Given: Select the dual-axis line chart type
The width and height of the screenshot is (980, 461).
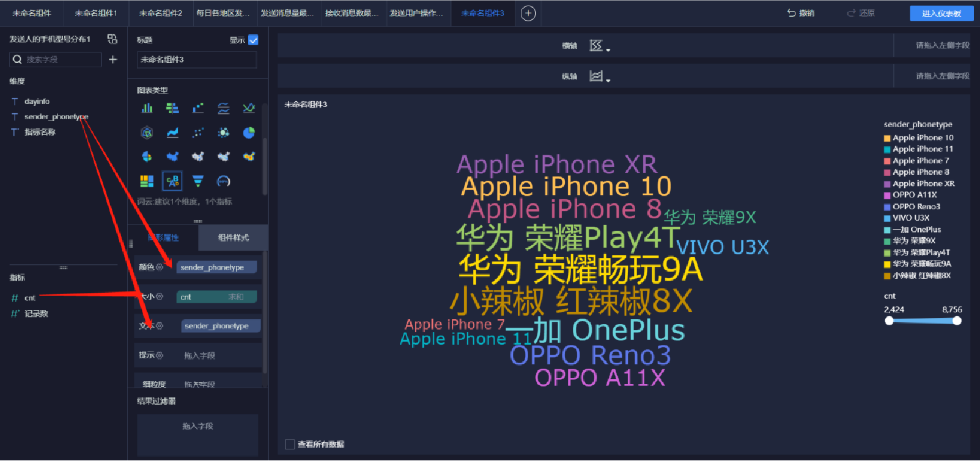Looking at the screenshot, I should [x=224, y=108].
